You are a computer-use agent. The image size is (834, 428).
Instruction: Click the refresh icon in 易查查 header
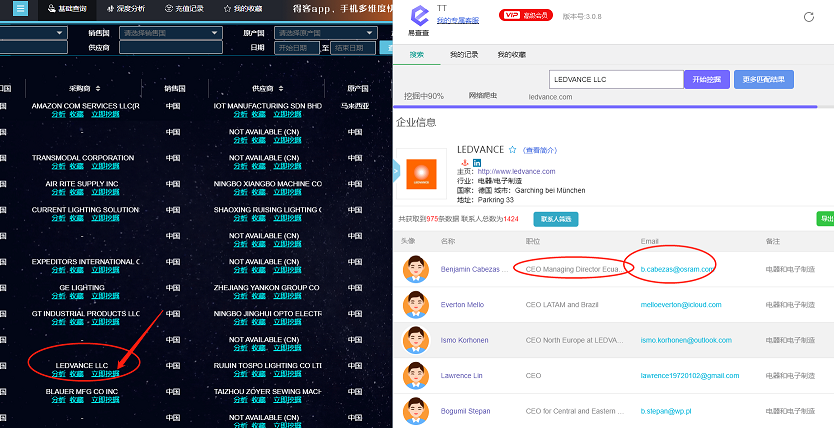pyautogui.click(x=808, y=16)
